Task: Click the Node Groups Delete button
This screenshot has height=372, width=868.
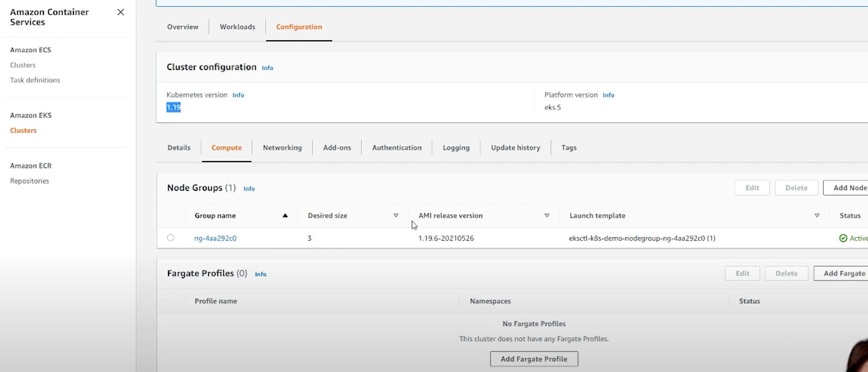Action: (x=797, y=188)
